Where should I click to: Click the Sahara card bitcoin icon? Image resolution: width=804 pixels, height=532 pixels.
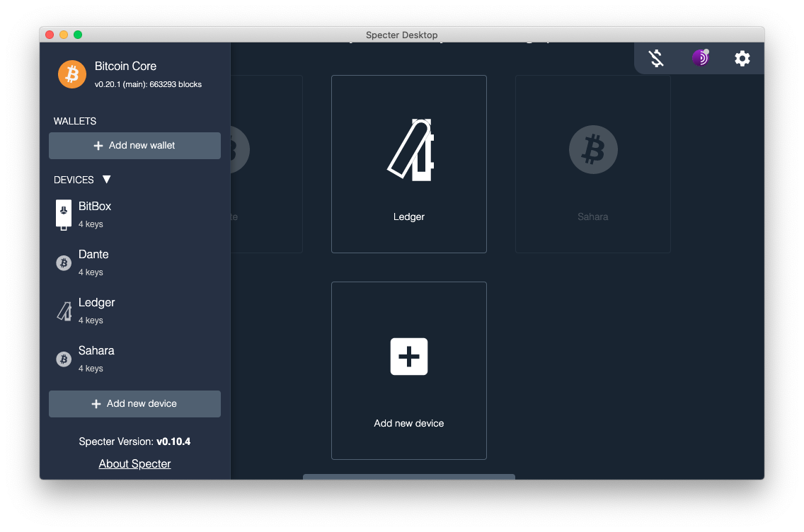(593, 150)
